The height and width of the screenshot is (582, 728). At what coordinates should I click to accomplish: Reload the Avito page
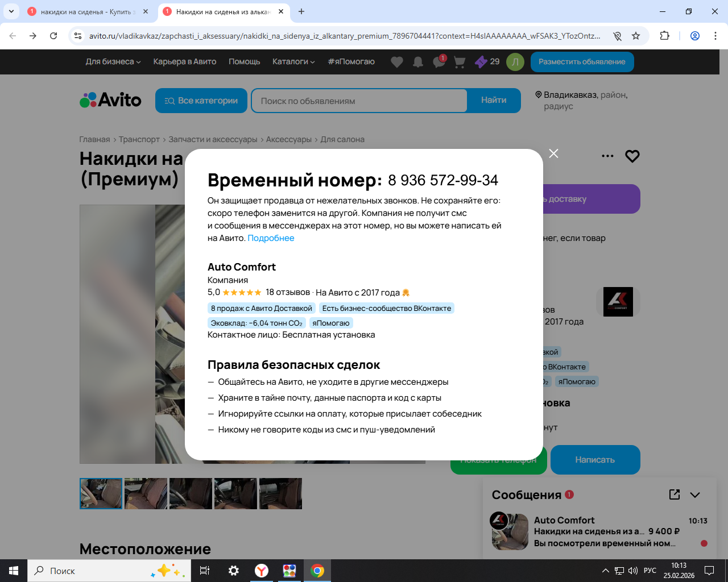(53, 36)
